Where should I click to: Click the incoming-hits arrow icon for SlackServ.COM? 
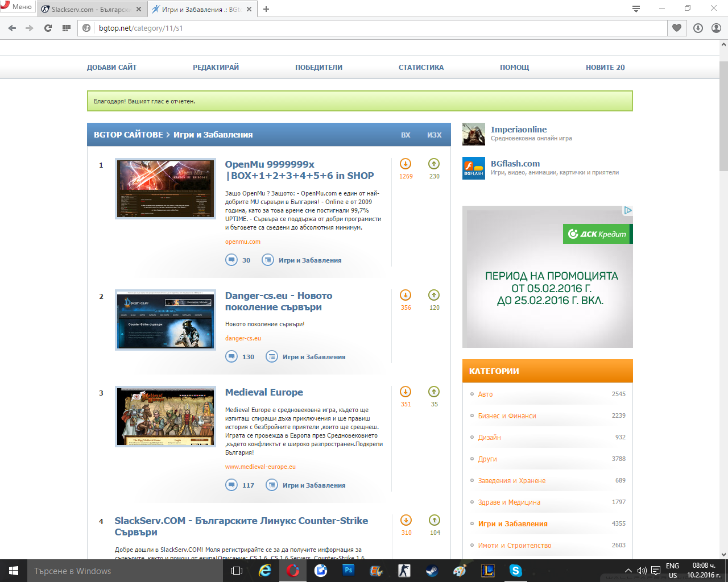coord(406,520)
